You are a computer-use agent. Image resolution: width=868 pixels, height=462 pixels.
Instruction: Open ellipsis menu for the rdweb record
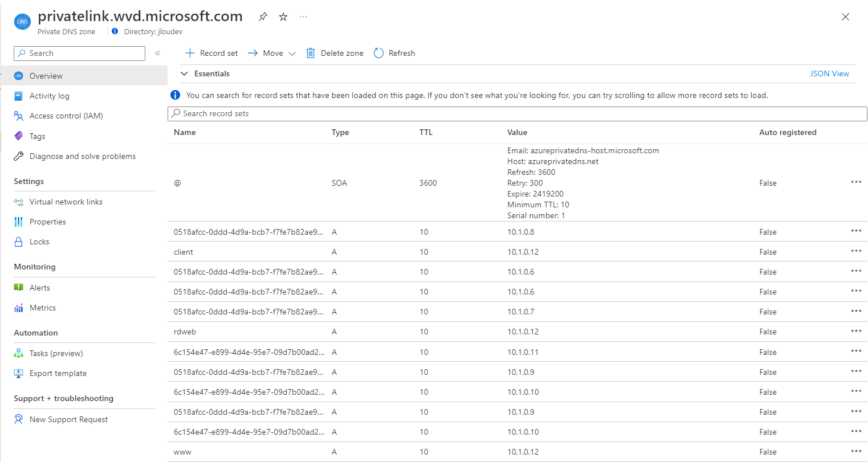(856, 331)
